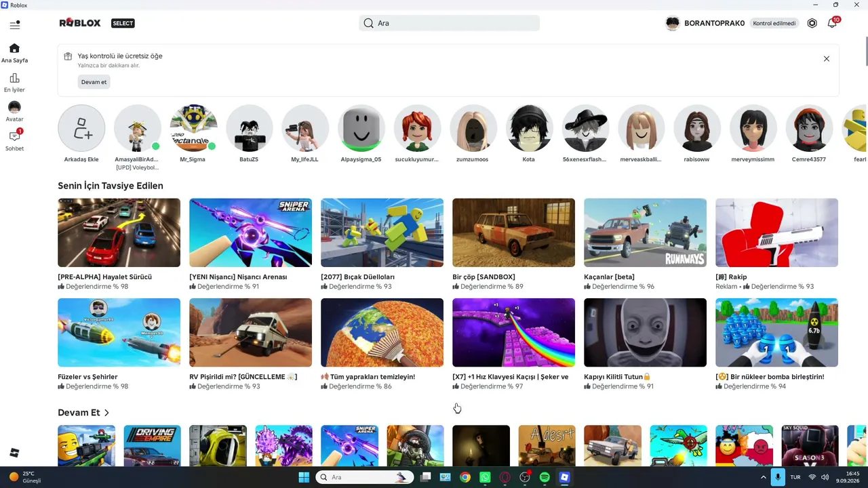
Task: Open Bir nükleer bomba birleştirin! thumbnail
Action: (777, 333)
